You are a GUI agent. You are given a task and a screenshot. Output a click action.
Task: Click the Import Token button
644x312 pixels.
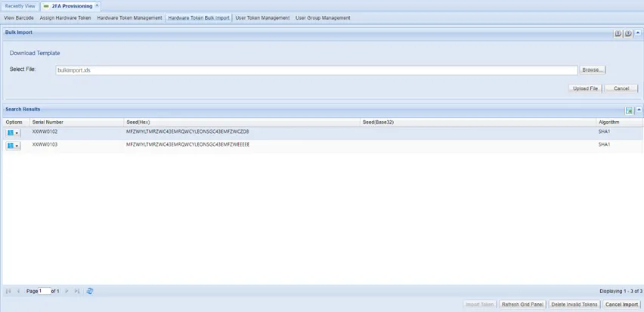(480, 304)
